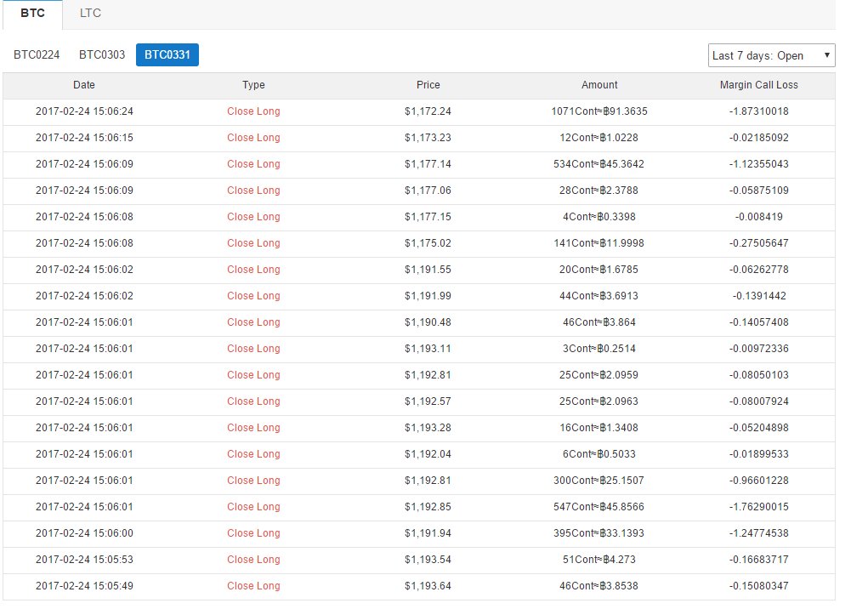Click the price $1,193.64
This screenshot has height=609, width=868.
coord(428,586)
